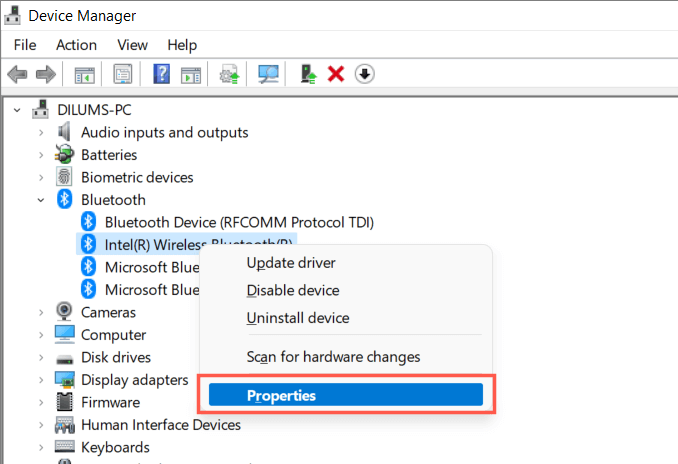Expand the Audio inputs and outputs node
The height and width of the screenshot is (464, 678).
[41, 132]
